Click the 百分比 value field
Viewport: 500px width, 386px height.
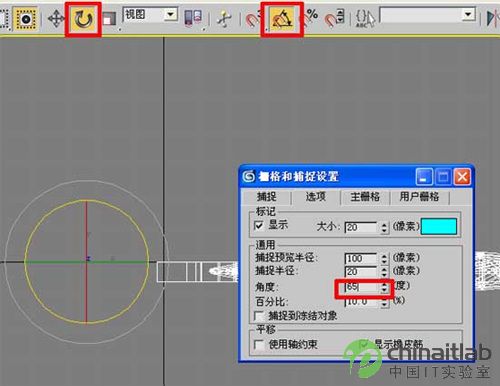pyautogui.click(x=361, y=302)
